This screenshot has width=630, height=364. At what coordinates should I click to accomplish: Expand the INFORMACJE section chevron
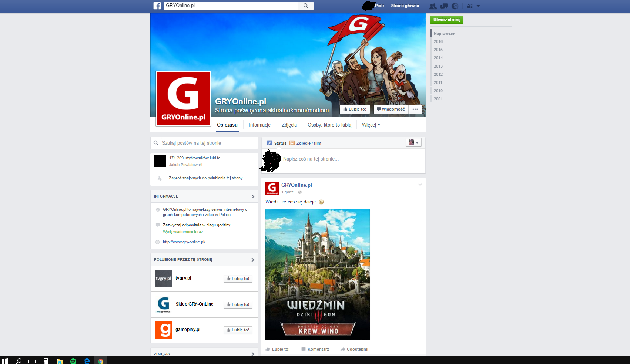point(253,196)
